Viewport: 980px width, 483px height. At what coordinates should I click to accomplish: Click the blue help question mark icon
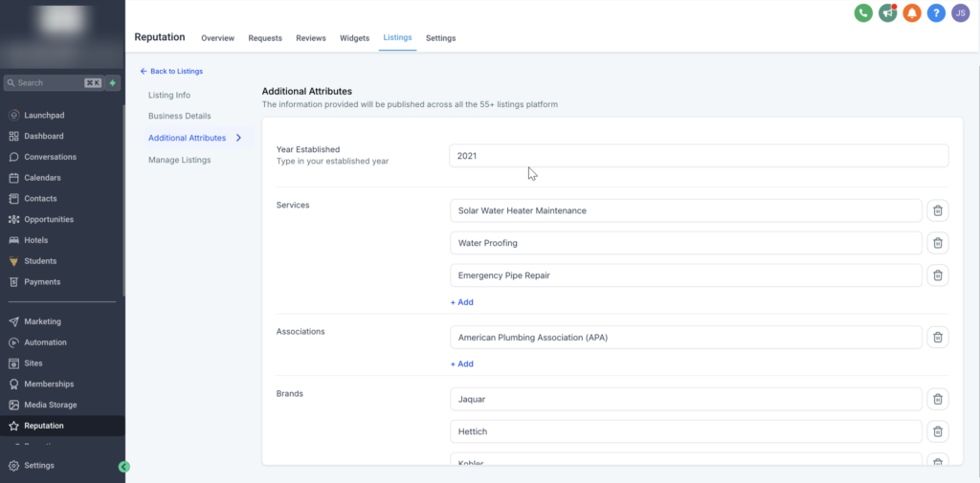click(x=936, y=13)
